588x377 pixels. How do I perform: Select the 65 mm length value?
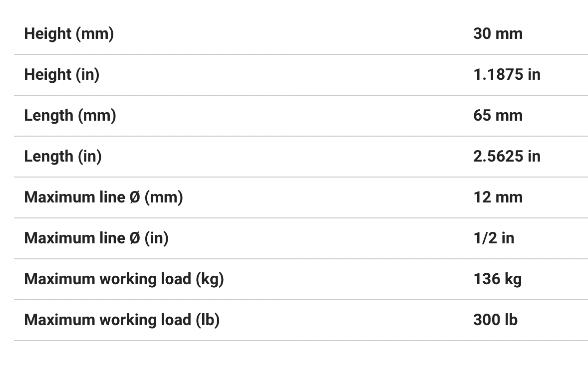coord(498,116)
